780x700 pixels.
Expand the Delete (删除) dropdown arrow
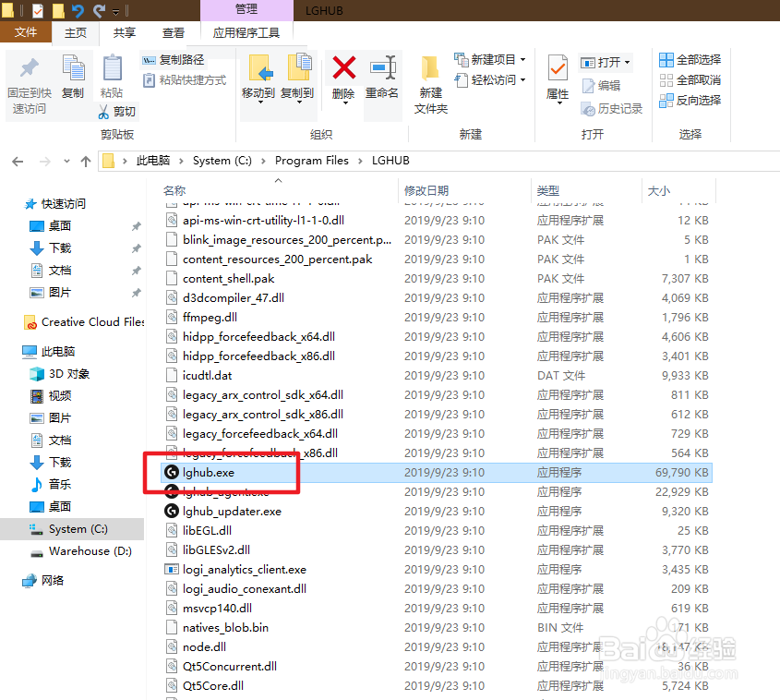344,103
